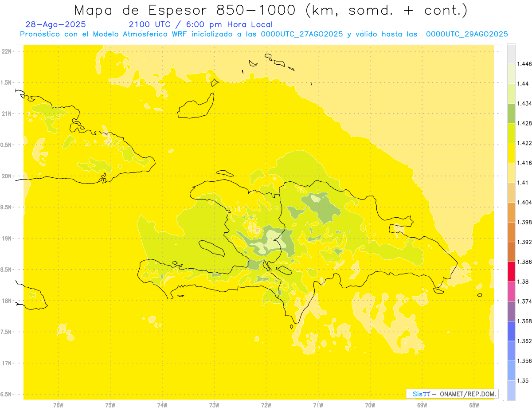The width and height of the screenshot is (532, 411).
Task: Click the longitude label '74W'
Action: [x=162, y=405]
